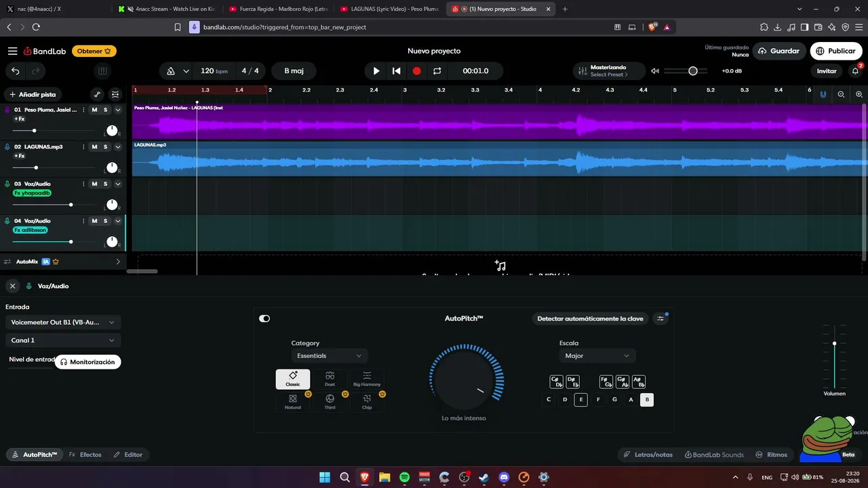Select the Big Harmony preset
Image resolution: width=868 pixels, height=488 pixels.
pyautogui.click(x=367, y=380)
